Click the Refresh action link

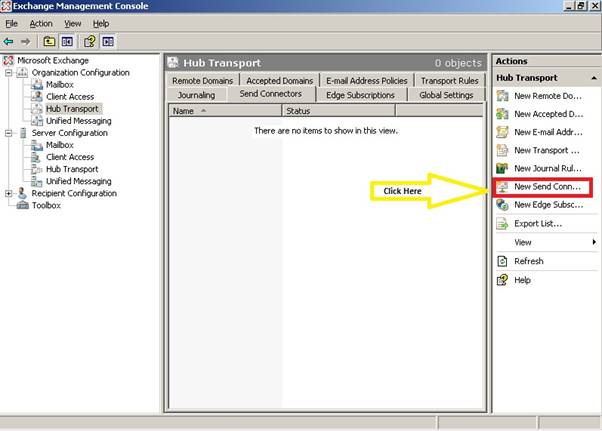coord(529,261)
